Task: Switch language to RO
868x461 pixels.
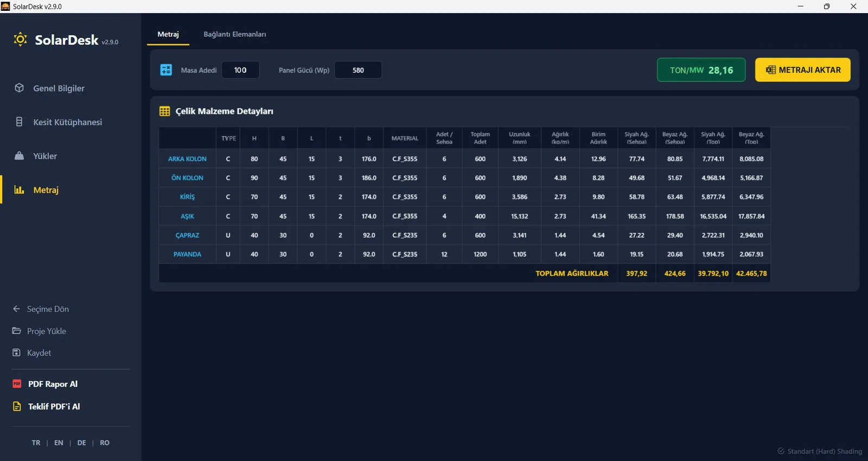Action: click(105, 443)
